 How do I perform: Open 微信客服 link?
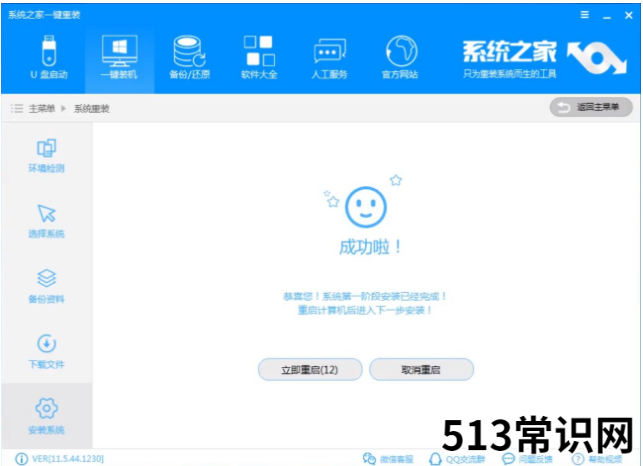pyautogui.click(x=388, y=459)
